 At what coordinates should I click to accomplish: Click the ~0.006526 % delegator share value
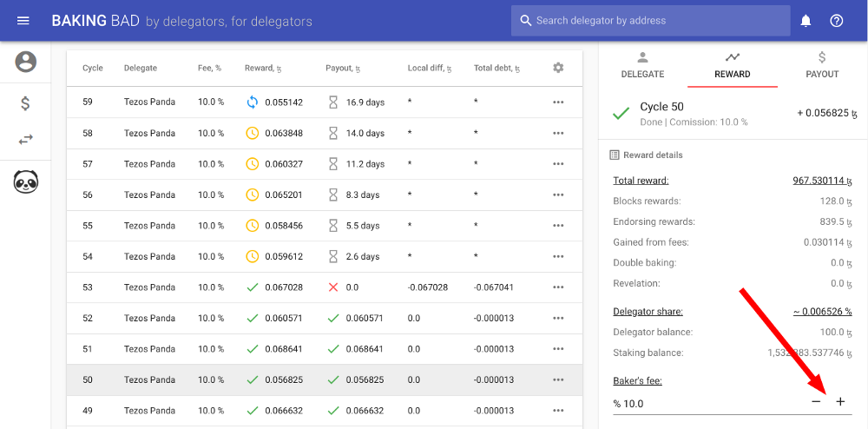pos(822,312)
